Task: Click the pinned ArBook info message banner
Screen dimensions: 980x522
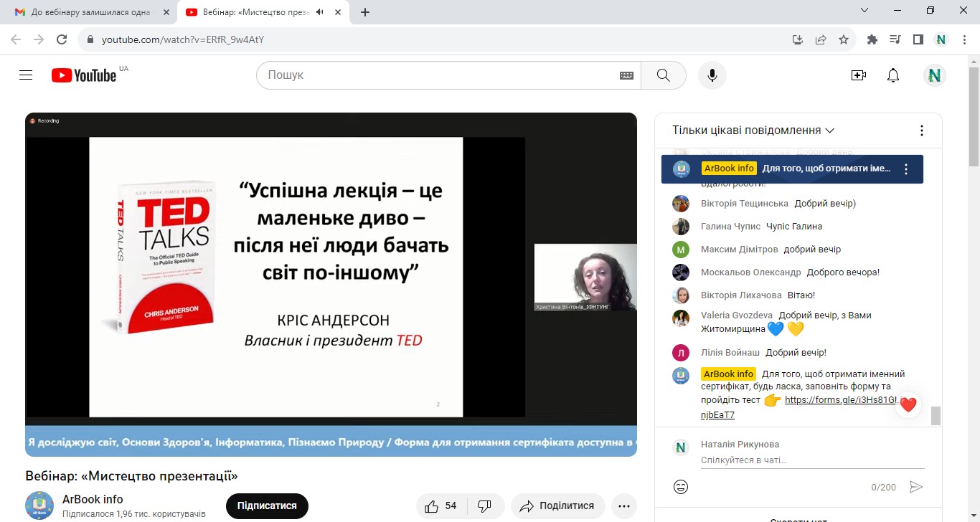Action: click(x=792, y=169)
